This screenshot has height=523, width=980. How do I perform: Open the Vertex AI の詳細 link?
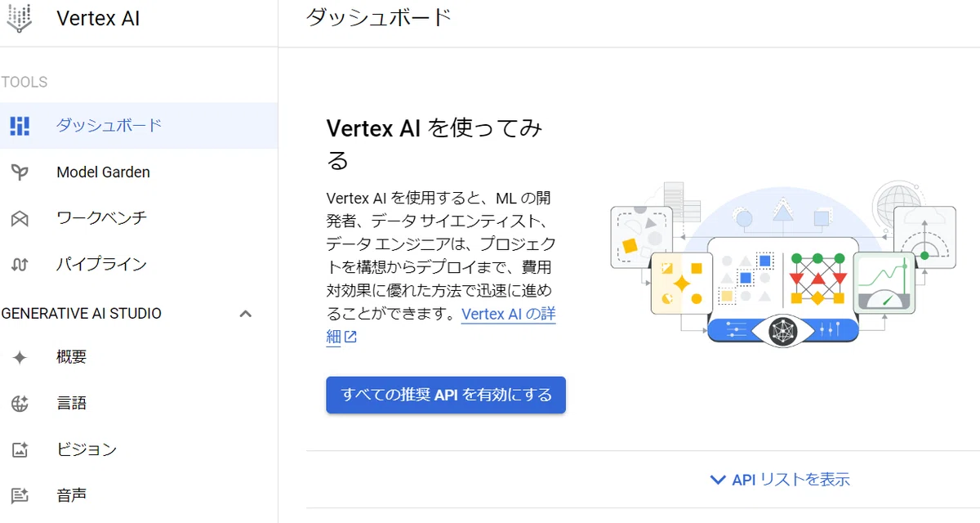pyautogui.click(x=441, y=325)
